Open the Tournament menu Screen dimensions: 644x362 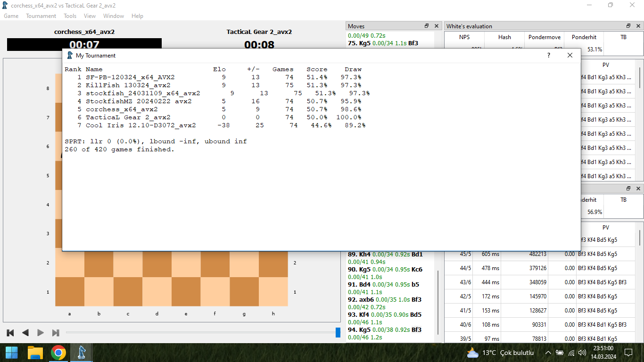[41, 16]
